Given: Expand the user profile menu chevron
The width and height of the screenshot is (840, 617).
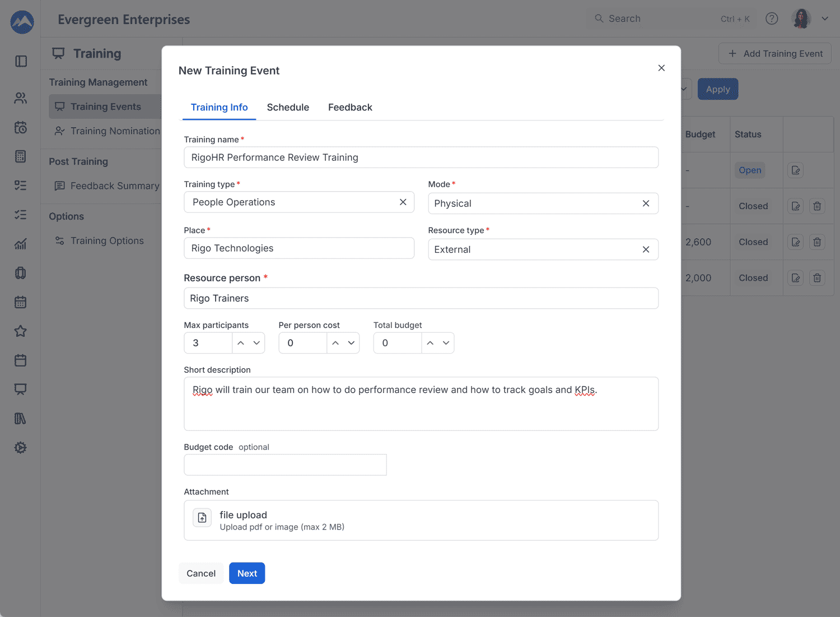Looking at the screenshot, I should pyautogui.click(x=825, y=18).
